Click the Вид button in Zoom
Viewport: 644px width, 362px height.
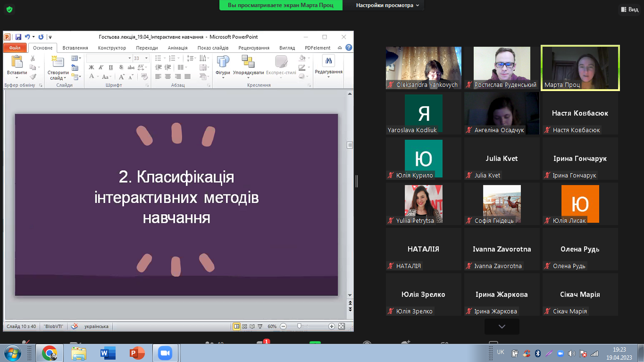(x=629, y=9)
